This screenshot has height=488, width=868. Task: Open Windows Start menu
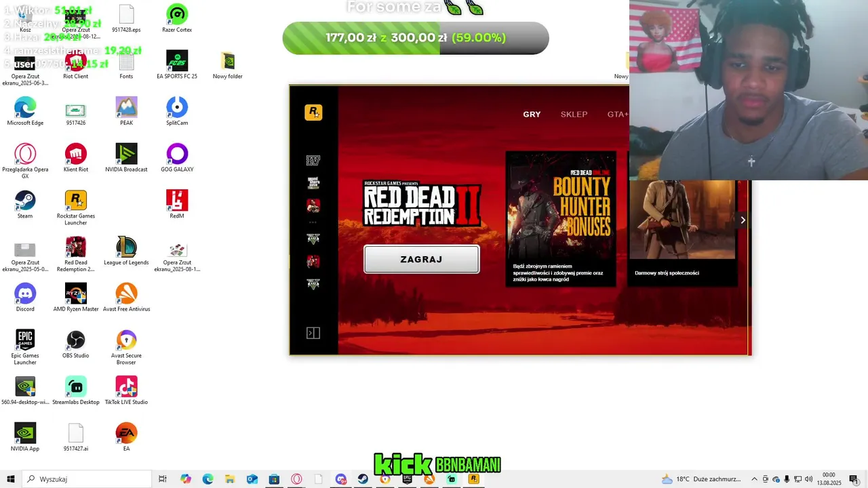(x=11, y=479)
